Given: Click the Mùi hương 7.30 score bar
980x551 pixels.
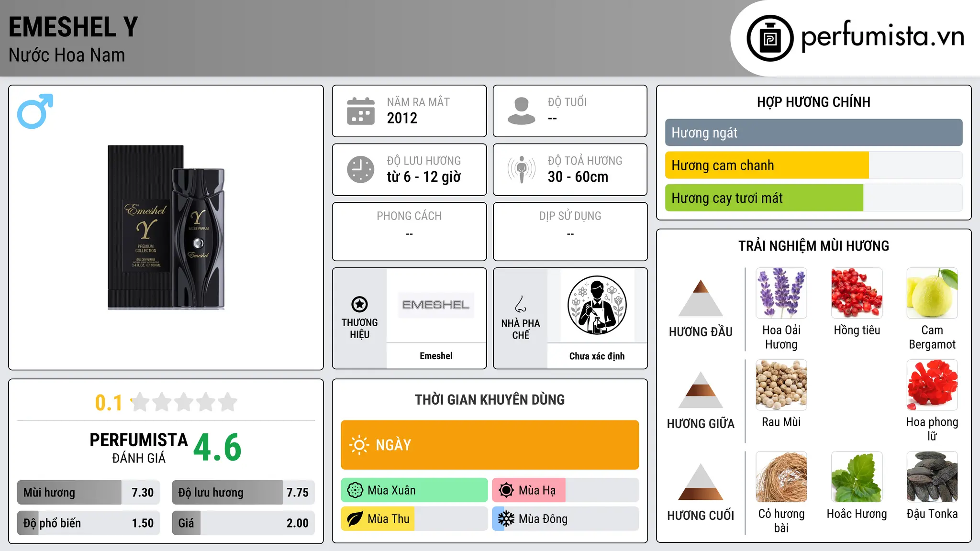Looking at the screenshot, I should pyautogui.click(x=89, y=492).
